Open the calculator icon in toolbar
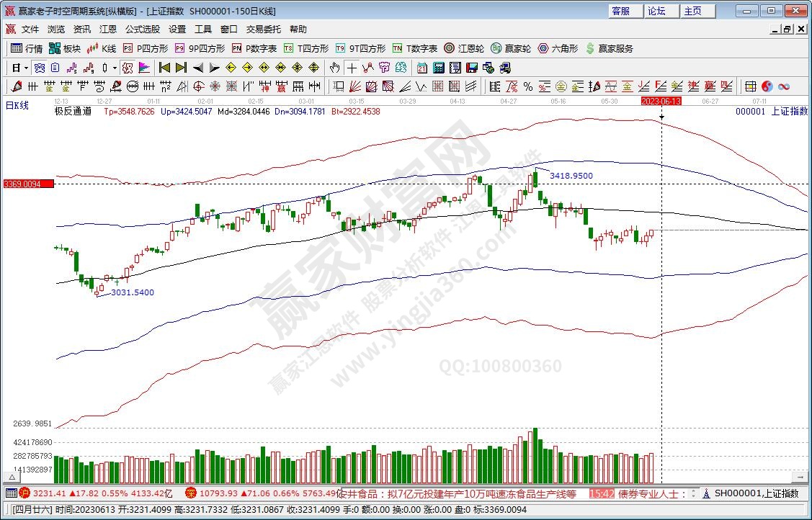 pyautogui.click(x=439, y=68)
